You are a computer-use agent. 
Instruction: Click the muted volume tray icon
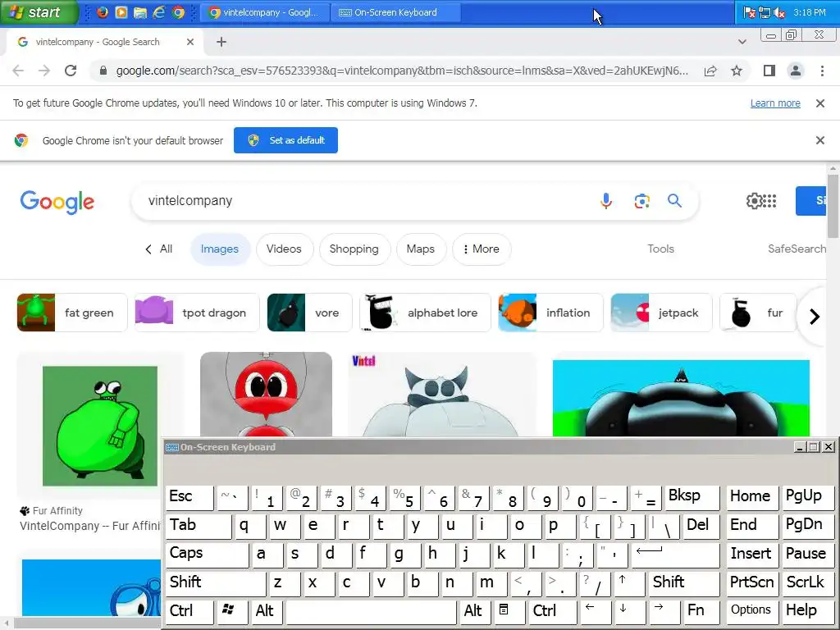(779, 12)
